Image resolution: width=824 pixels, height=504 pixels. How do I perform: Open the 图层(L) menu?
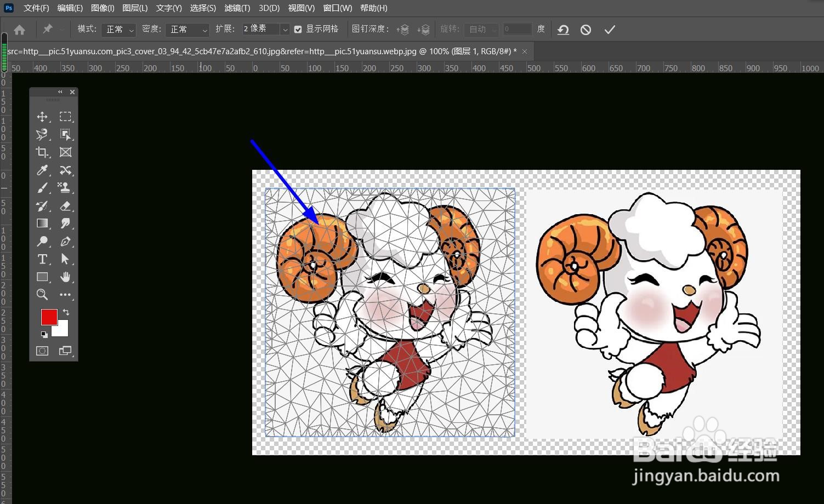pyautogui.click(x=135, y=8)
